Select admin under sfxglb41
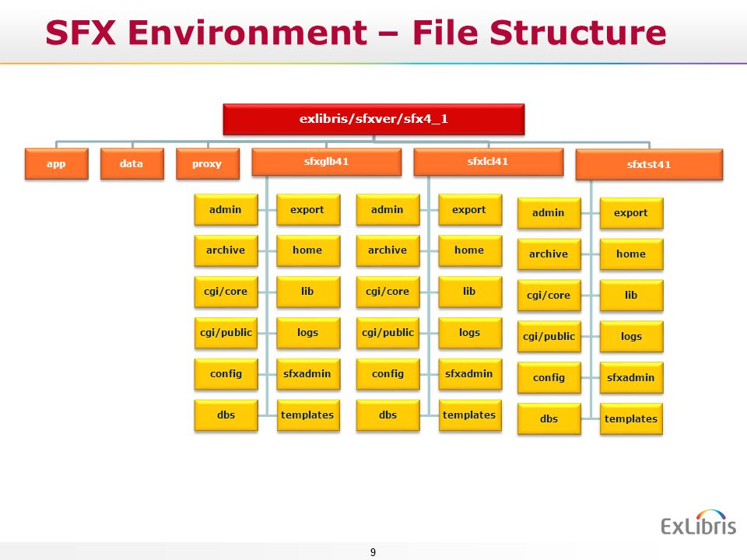The image size is (747, 560). click(226, 209)
